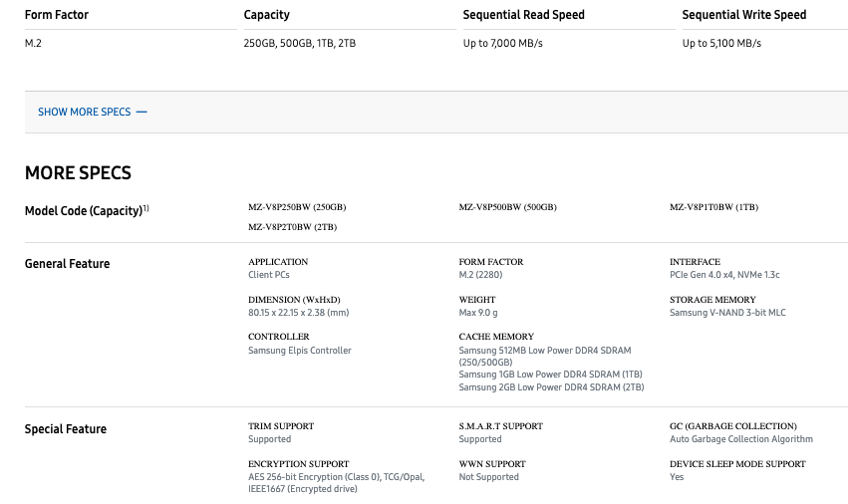
Task: Click the Form Factor column header
Action: [57, 15]
